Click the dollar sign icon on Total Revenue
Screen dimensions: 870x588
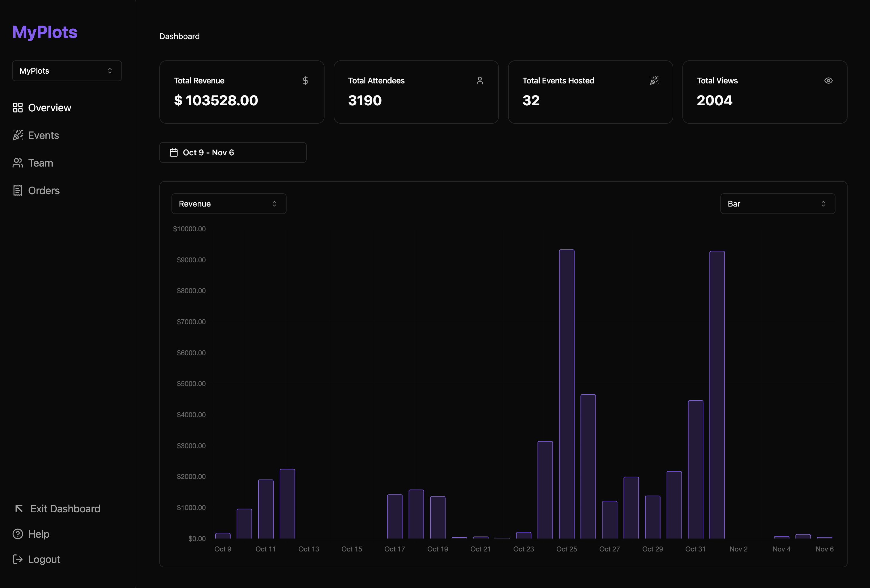(306, 81)
